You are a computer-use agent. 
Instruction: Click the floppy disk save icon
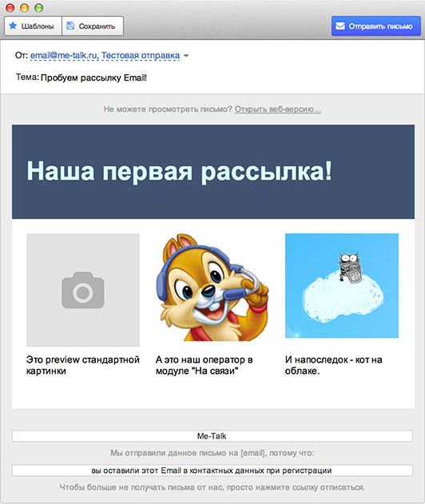pyautogui.click(x=70, y=26)
